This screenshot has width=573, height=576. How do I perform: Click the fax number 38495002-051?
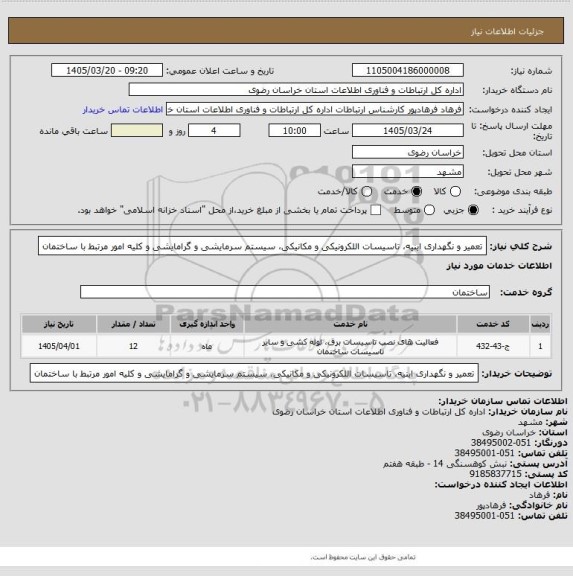(501, 443)
